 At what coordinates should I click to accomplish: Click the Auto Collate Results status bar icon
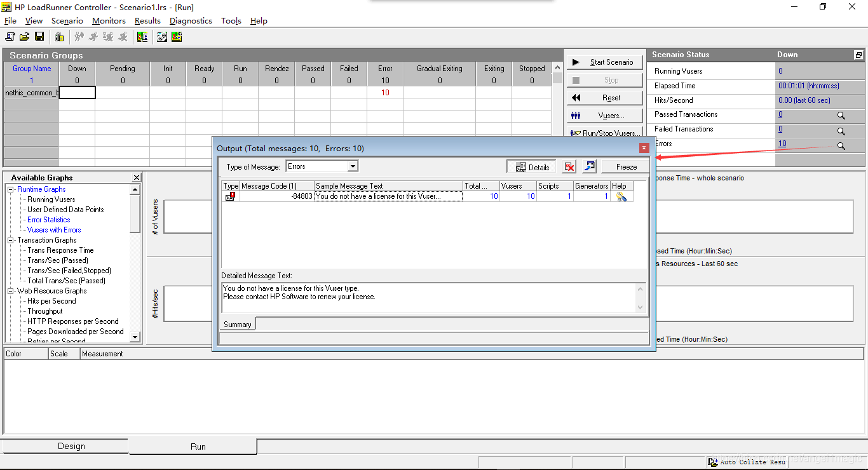pos(713,462)
